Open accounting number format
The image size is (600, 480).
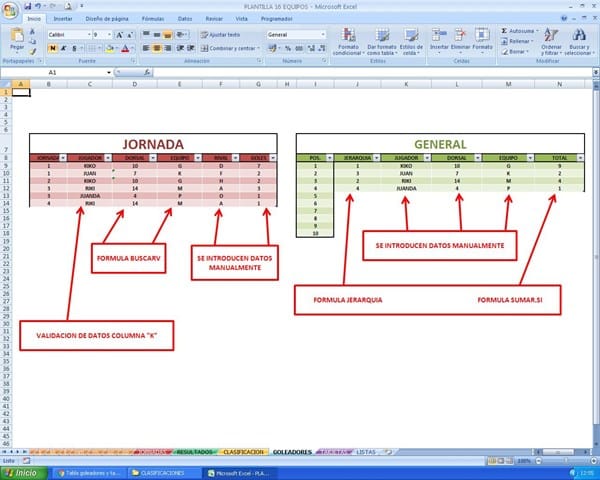click(x=274, y=48)
